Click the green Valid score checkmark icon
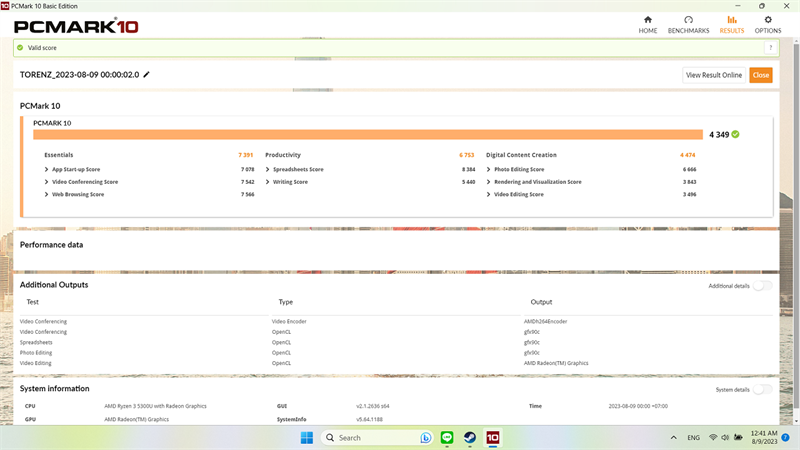The height and width of the screenshot is (450, 800). point(20,47)
